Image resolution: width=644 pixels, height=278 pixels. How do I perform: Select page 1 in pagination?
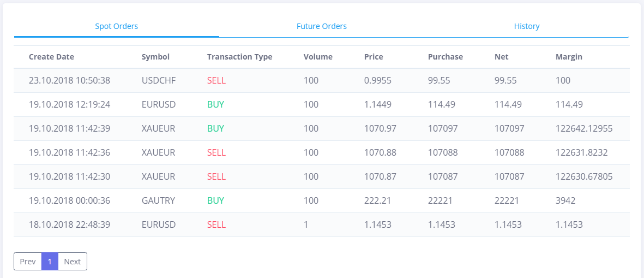(x=50, y=262)
